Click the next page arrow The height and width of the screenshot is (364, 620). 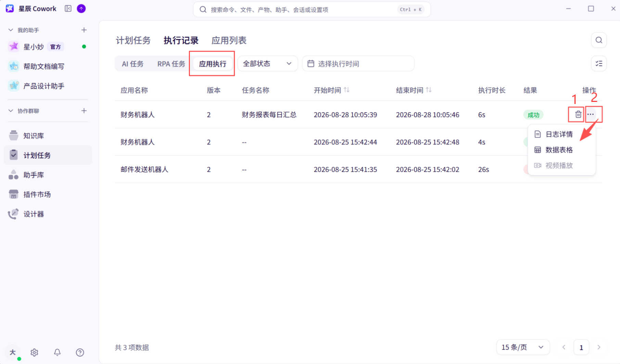(599, 348)
